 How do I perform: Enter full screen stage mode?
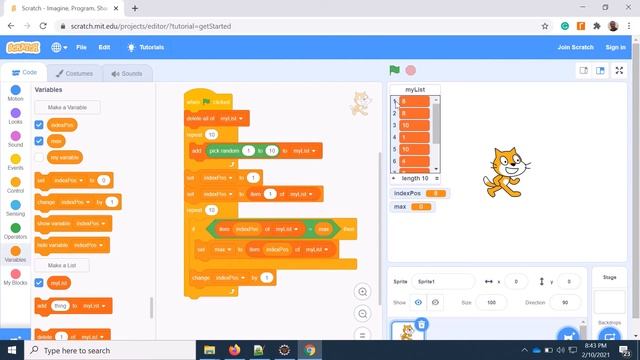(619, 71)
